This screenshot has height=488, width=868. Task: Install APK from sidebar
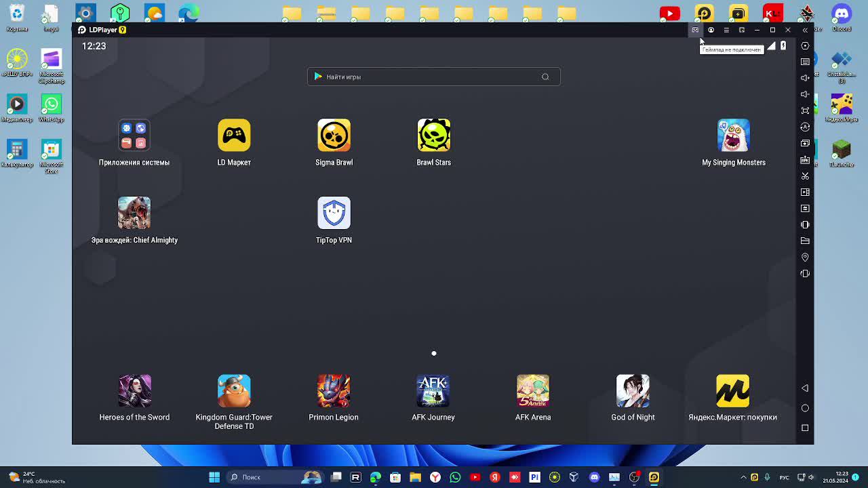pyautogui.click(x=805, y=159)
